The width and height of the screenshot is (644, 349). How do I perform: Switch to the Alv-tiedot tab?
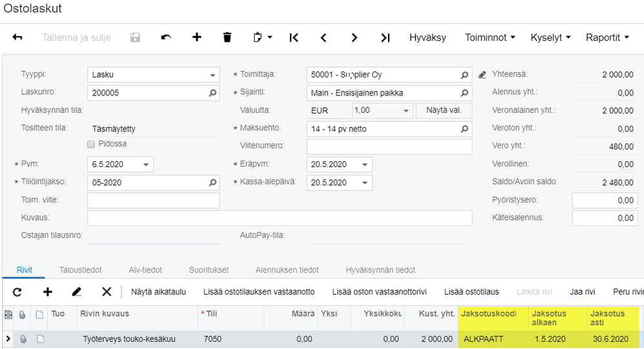coord(144,270)
